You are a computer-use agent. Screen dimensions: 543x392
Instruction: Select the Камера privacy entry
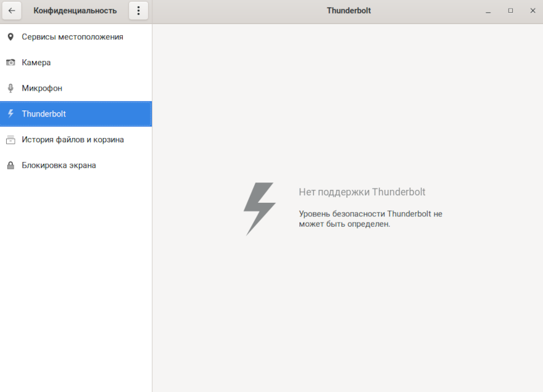[x=36, y=63]
